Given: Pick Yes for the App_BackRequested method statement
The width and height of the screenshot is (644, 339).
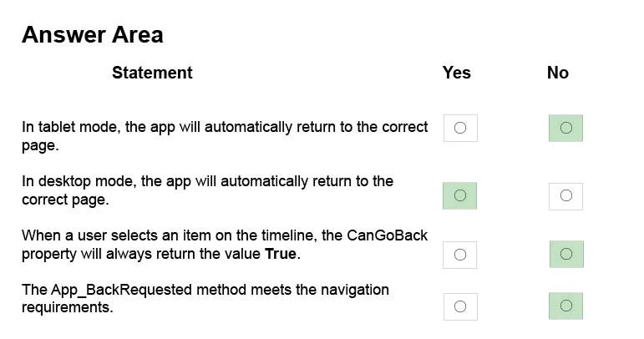Looking at the screenshot, I should pyautogui.click(x=459, y=306).
